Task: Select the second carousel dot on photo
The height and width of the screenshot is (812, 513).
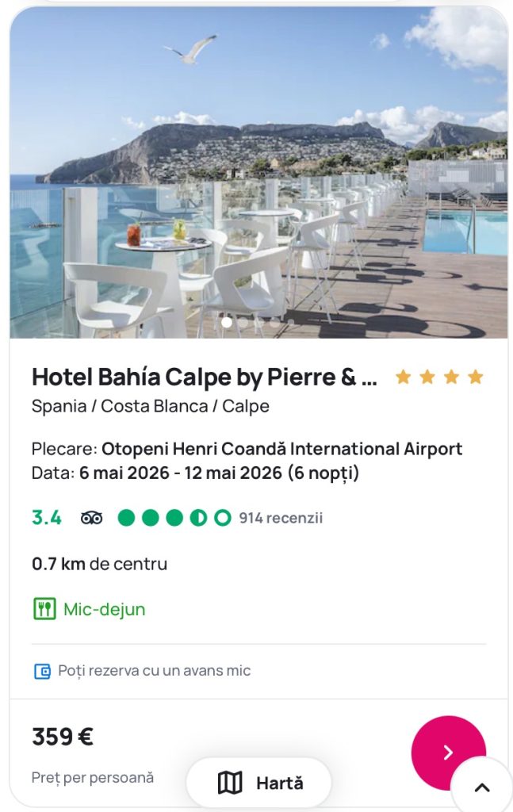Action: click(x=243, y=322)
